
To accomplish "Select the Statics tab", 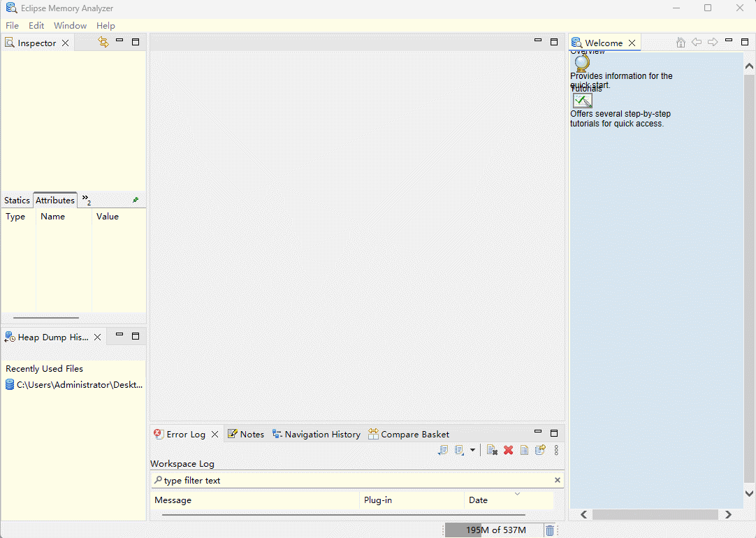I will click(x=17, y=201).
